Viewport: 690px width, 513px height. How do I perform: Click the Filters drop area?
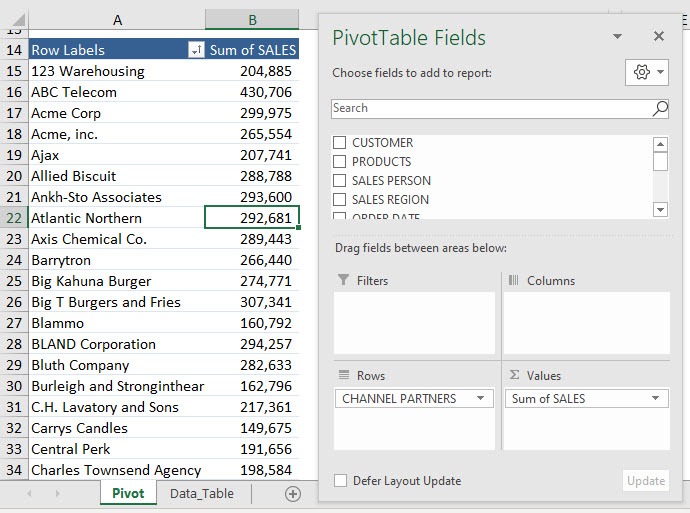415,322
